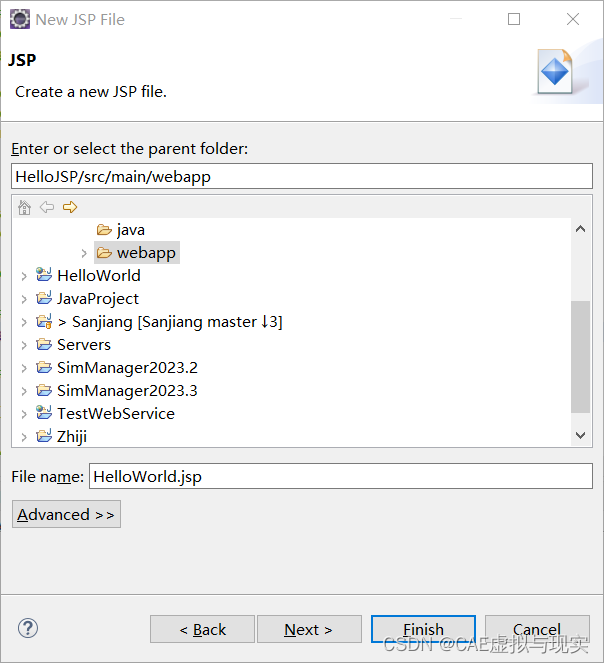Click the Servers folder icon

(x=43, y=344)
